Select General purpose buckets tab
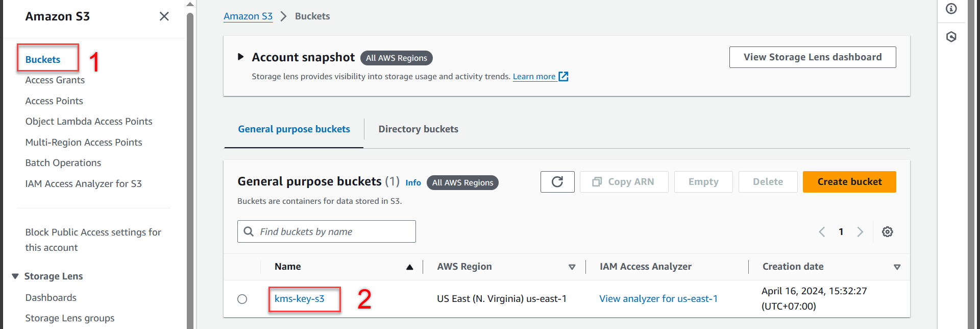 pyautogui.click(x=294, y=129)
